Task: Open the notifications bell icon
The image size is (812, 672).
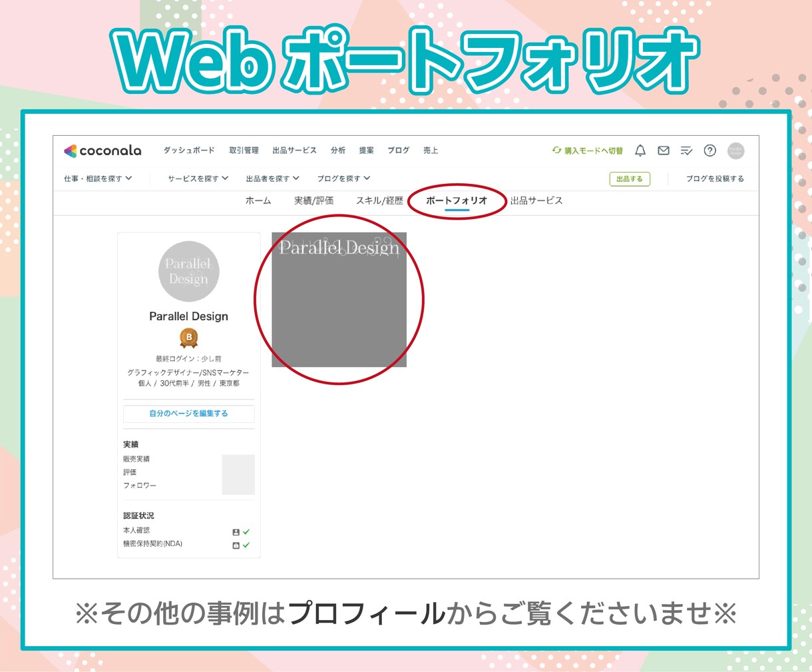Action: pos(640,151)
